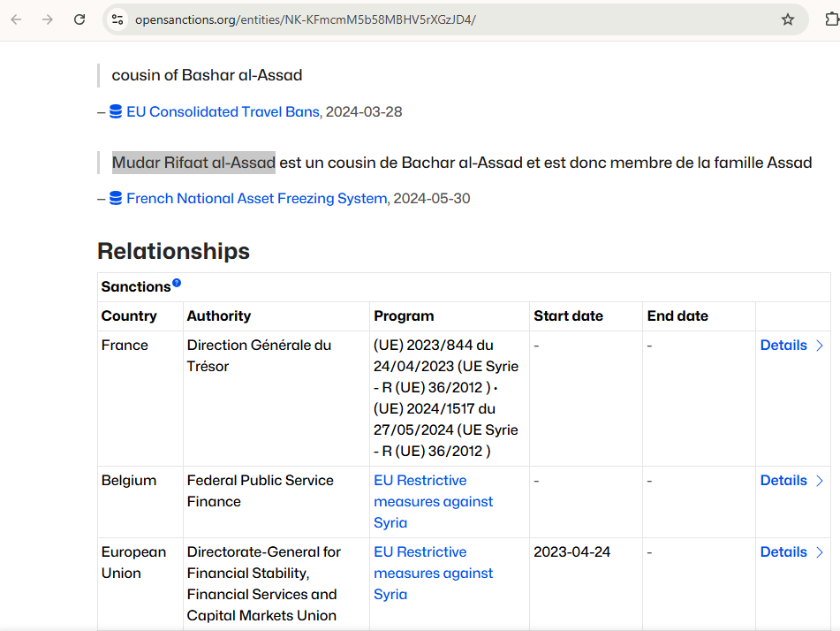Click the browser forward arrow
The height and width of the screenshot is (631, 840).
(48, 19)
